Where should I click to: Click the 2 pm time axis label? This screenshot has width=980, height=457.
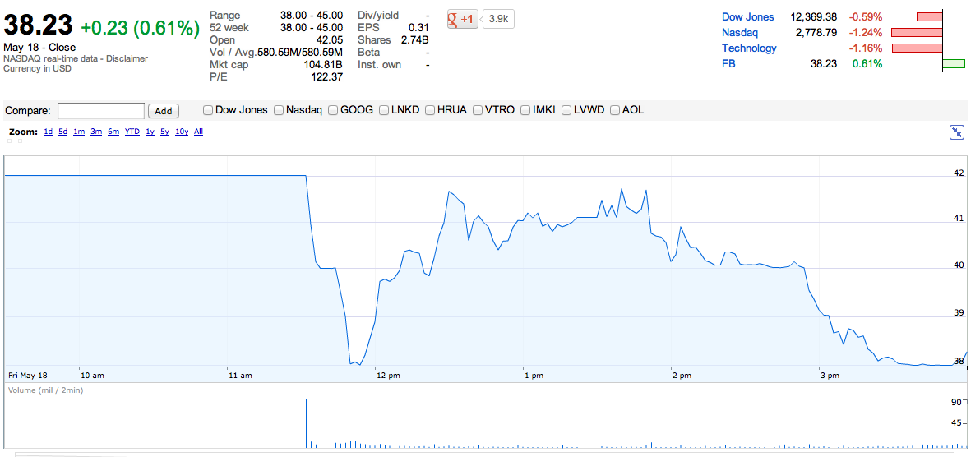[682, 376]
